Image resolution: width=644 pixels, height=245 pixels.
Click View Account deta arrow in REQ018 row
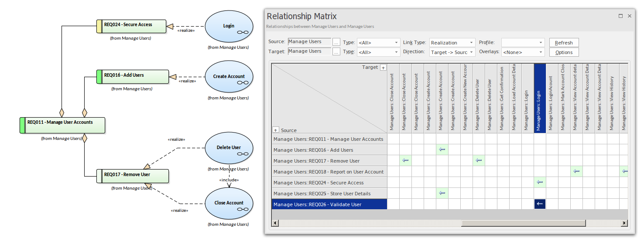(x=576, y=171)
